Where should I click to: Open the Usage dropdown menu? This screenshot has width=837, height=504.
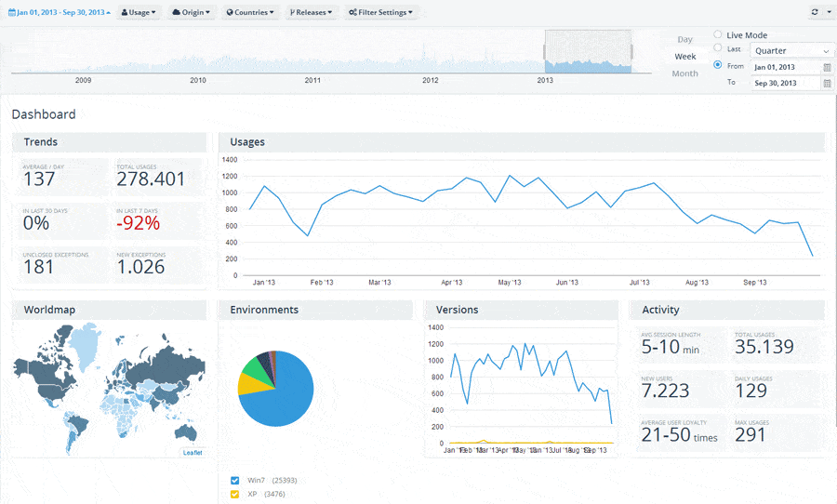click(139, 12)
